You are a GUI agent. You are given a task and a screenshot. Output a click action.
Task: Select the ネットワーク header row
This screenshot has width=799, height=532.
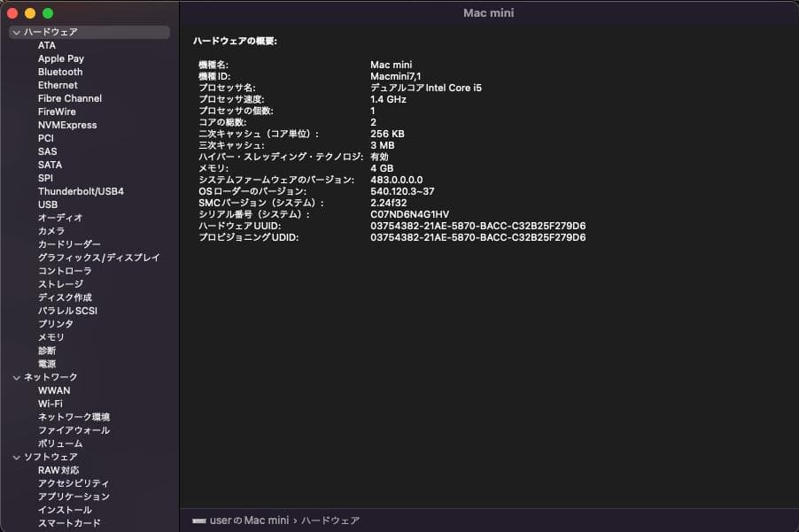(89, 377)
